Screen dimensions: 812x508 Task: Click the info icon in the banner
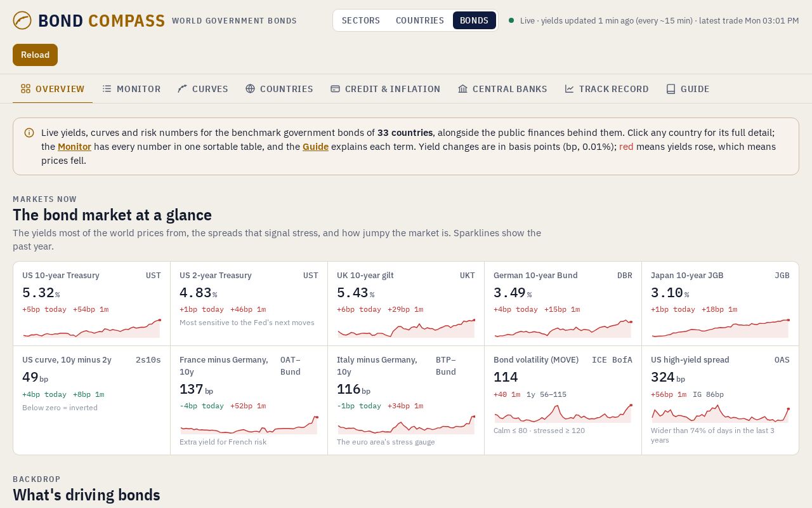[x=29, y=133]
